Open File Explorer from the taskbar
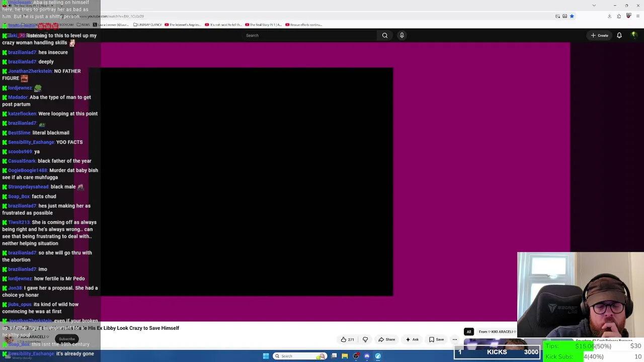This screenshot has height=362, width=644. click(x=345, y=356)
